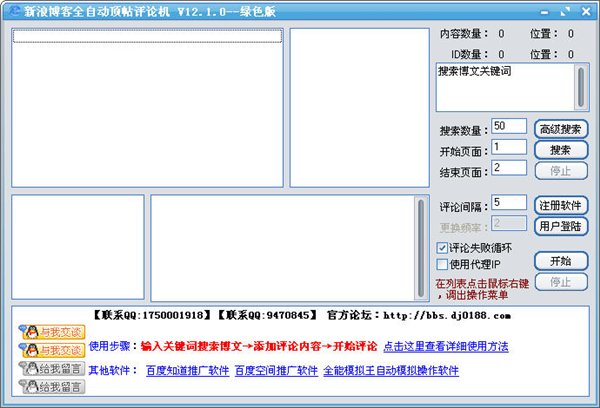Click the 注册软件 button
Viewport: 600px width, 408px height.
[x=561, y=206]
